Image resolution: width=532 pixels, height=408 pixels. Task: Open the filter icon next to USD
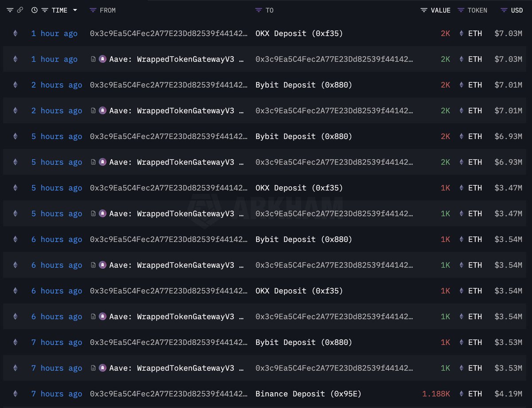pos(504,10)
